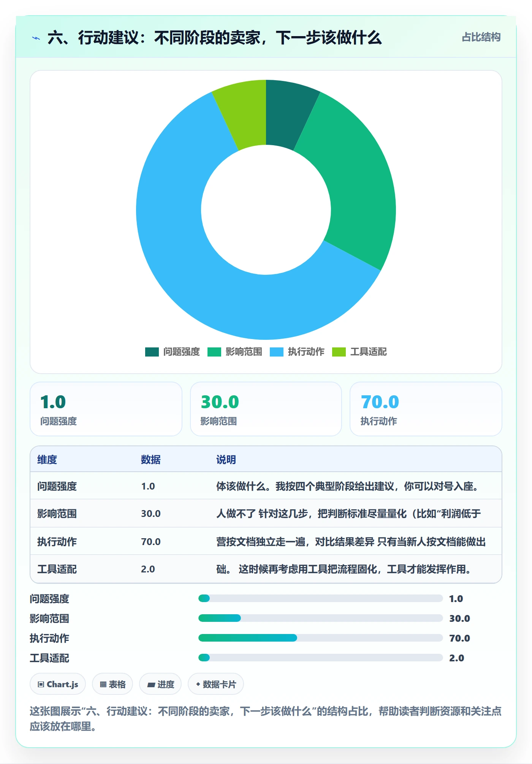Click the 问题强度 progress bar
Viewport: 532px width, 764px height.
click(321, 598)
